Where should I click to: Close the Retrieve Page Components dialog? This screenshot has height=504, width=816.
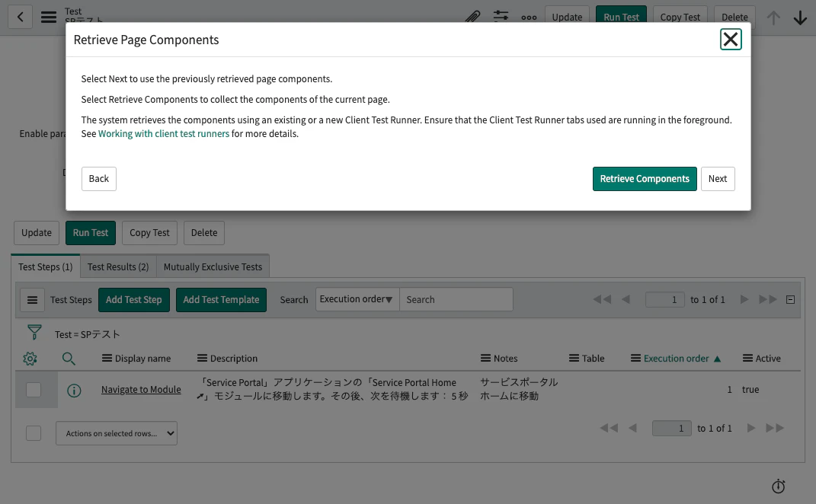click(x=731, y=39)
